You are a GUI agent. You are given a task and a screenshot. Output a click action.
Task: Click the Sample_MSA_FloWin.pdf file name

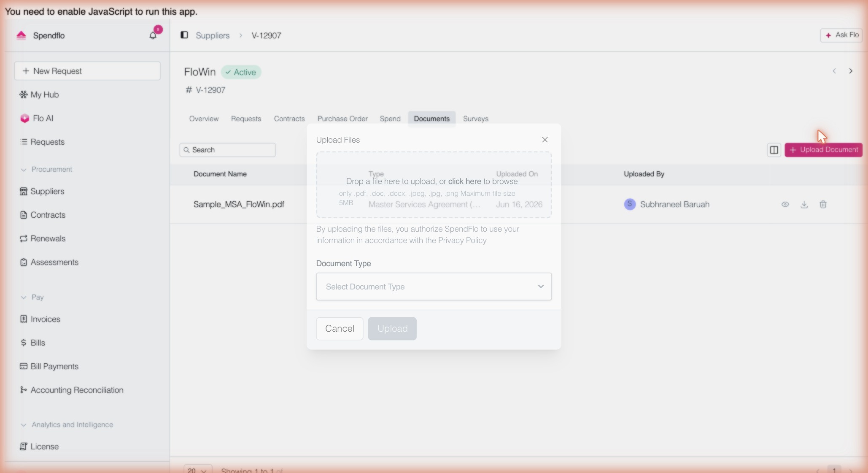(x=239, y=204)
